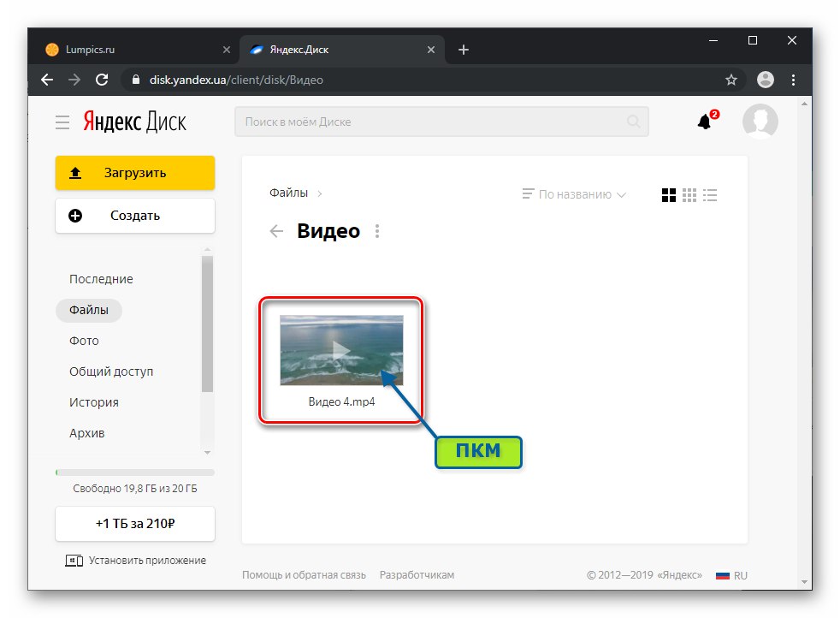The height and width of the screenshot is (618, 840).
Task: Select the Яндекс.Диск tab
Action: (342, 50)
